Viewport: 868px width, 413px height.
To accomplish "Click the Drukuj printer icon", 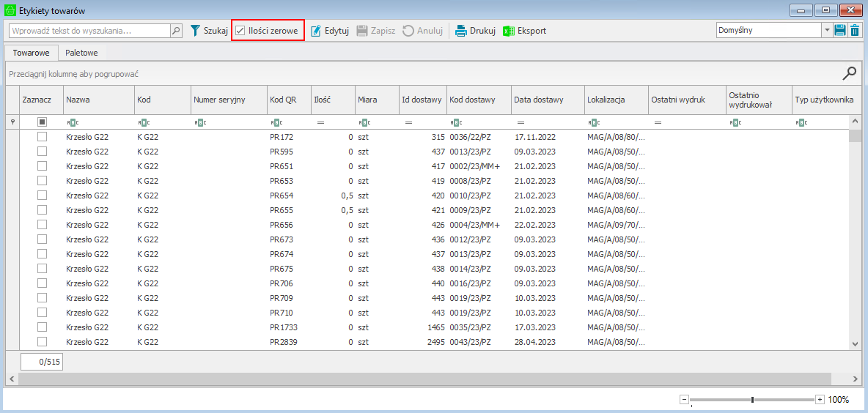I will pos(461,31).
